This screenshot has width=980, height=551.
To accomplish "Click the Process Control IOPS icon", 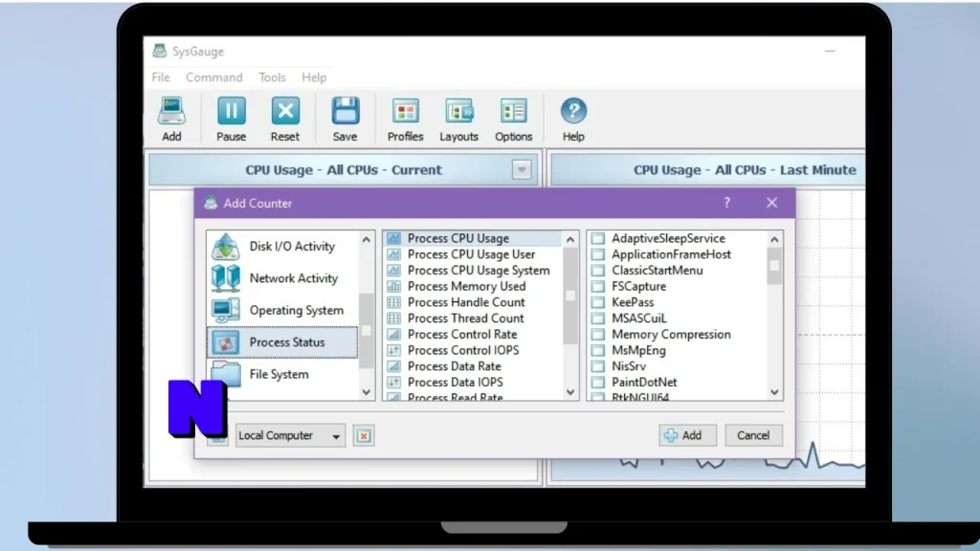I will 393,350.
